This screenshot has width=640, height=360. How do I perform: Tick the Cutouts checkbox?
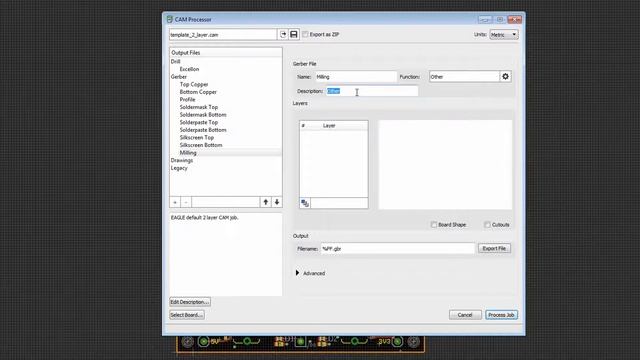pos(487,225)
